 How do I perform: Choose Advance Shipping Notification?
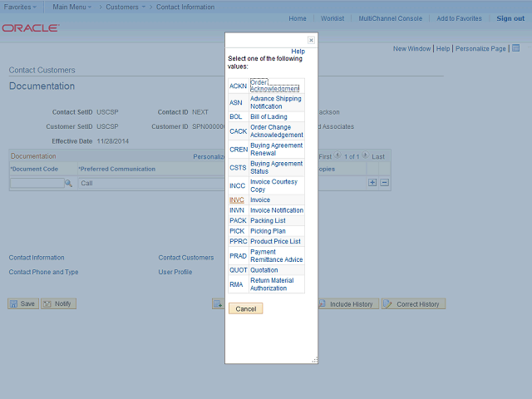coord(276,102)
